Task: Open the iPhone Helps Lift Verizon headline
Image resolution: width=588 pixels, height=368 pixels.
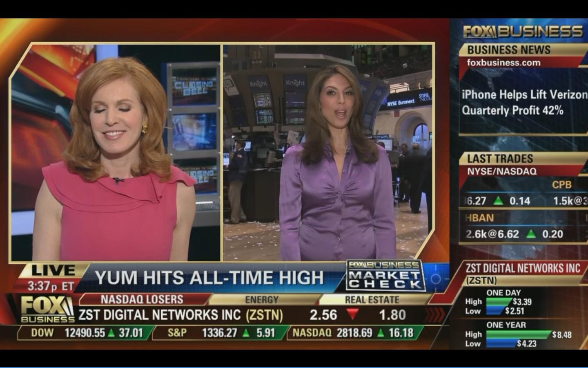Action: 524,103
